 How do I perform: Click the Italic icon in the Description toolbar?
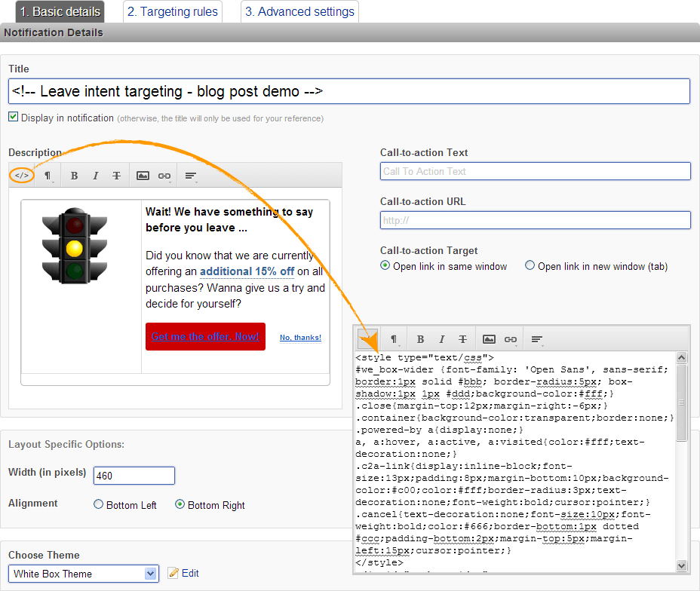(x=95, y=176)
